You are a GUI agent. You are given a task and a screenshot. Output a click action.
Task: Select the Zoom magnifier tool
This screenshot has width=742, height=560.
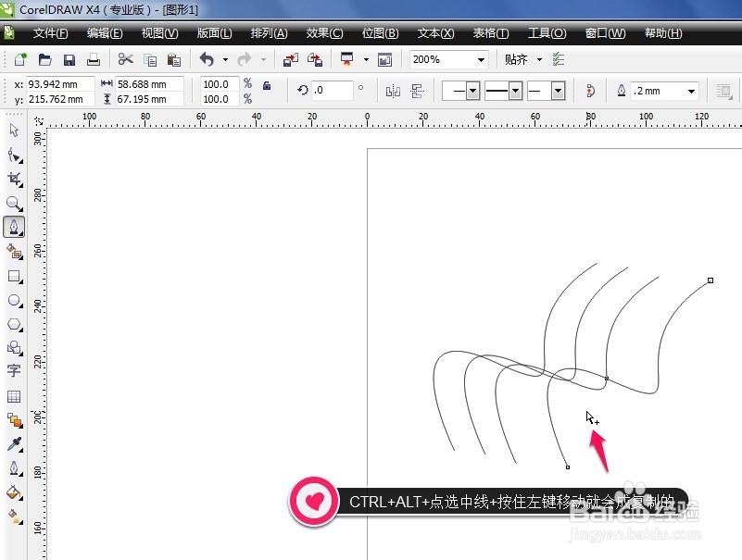click(x=14, y=204)
